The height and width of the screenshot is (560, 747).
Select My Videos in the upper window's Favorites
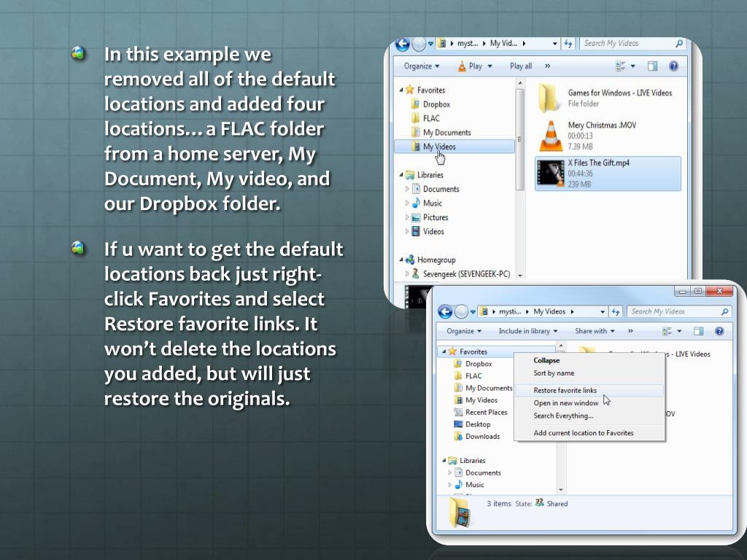click(454, 147)
